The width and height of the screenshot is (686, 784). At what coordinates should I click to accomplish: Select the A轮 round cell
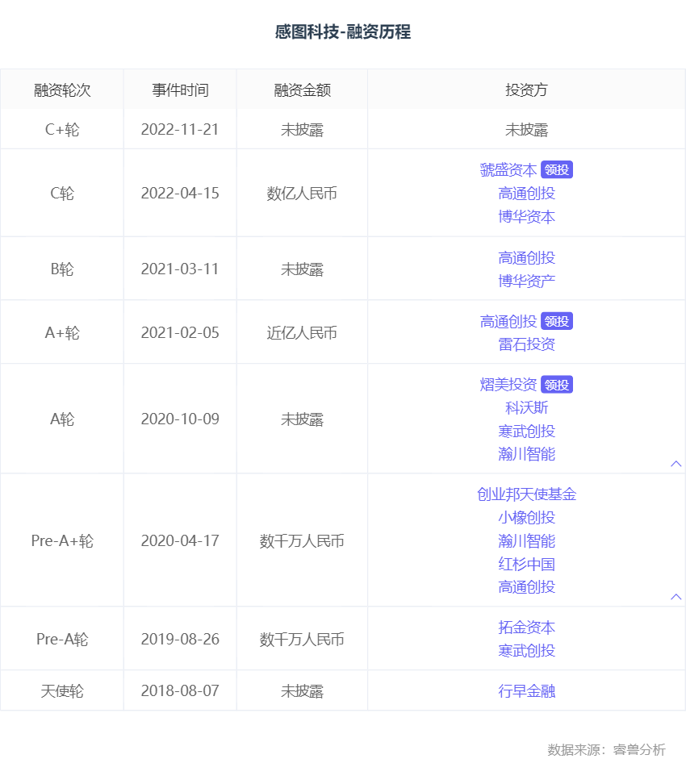62,419
